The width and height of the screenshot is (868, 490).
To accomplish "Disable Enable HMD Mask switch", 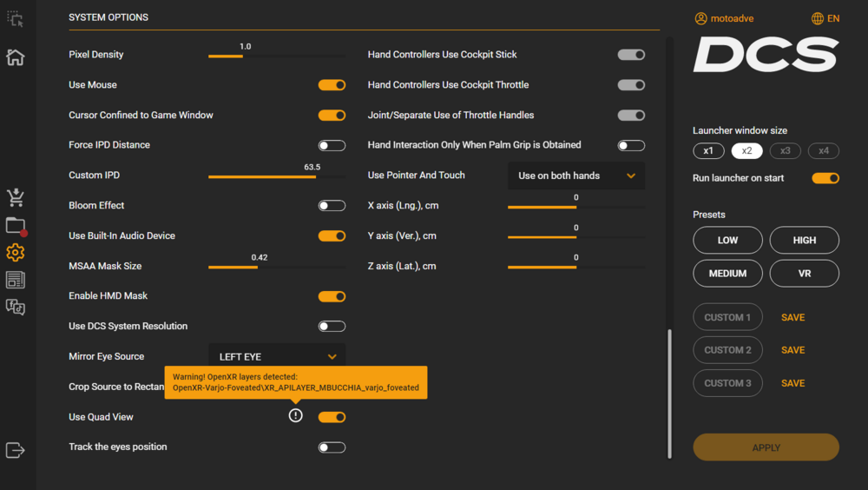I will point(332,296).
